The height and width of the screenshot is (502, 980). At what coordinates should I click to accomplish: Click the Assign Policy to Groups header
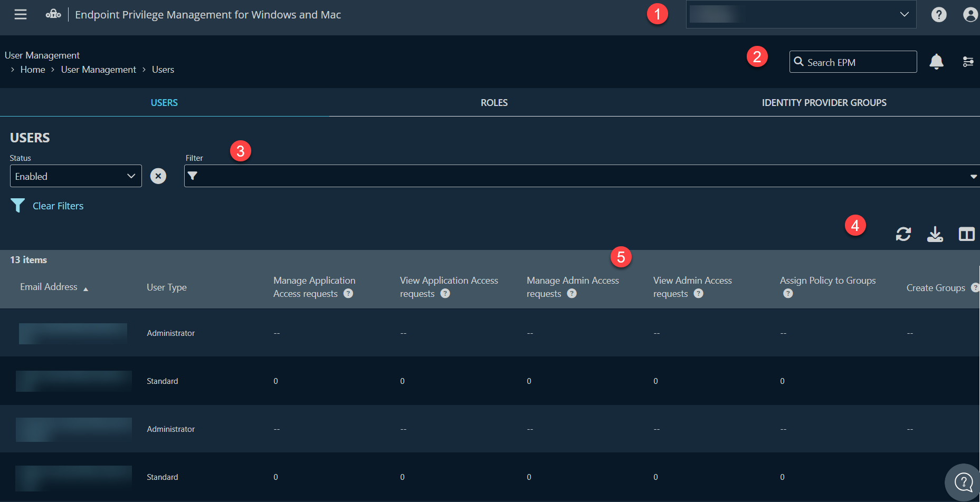click(x=827, y=281)
